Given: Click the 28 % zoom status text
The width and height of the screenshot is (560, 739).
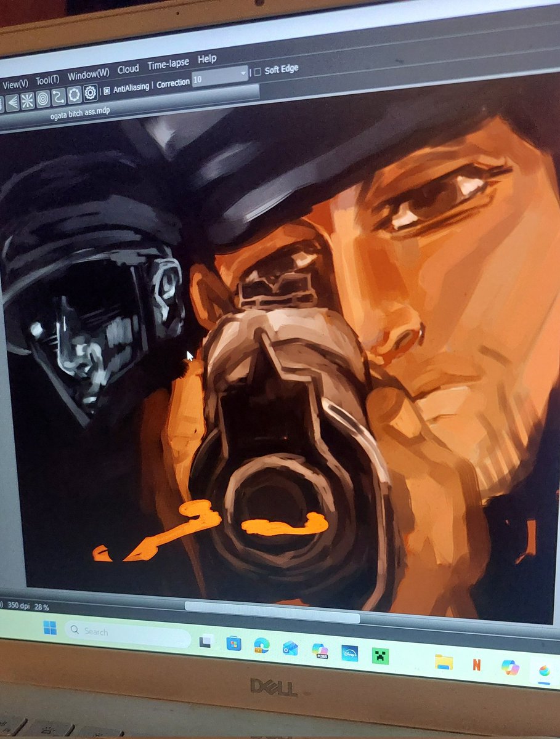Looking at the screenshot, I should [x=42, y=607].
